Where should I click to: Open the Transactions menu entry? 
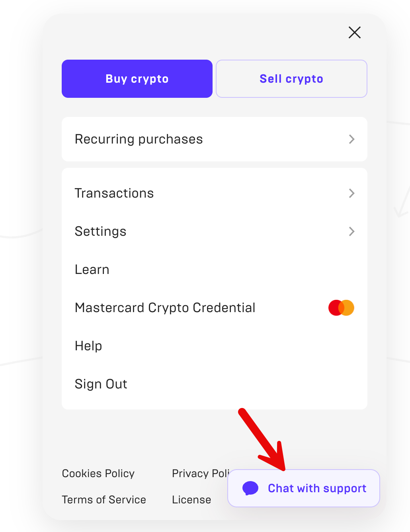pos(114,193)
